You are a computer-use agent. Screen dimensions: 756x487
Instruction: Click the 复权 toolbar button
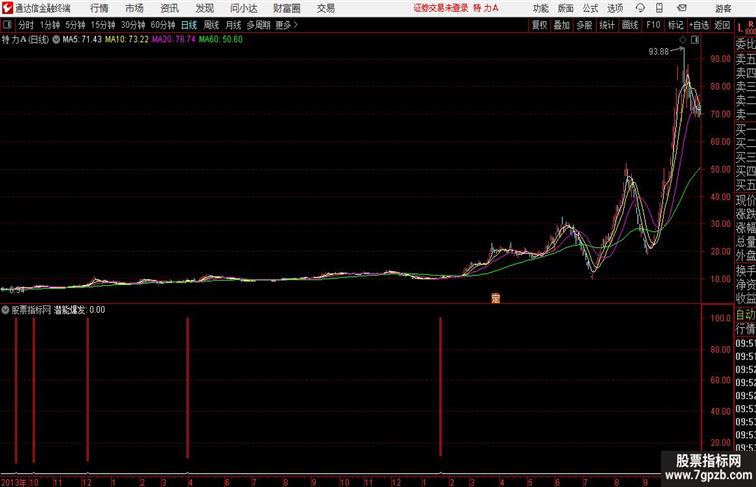click(539, 25)
